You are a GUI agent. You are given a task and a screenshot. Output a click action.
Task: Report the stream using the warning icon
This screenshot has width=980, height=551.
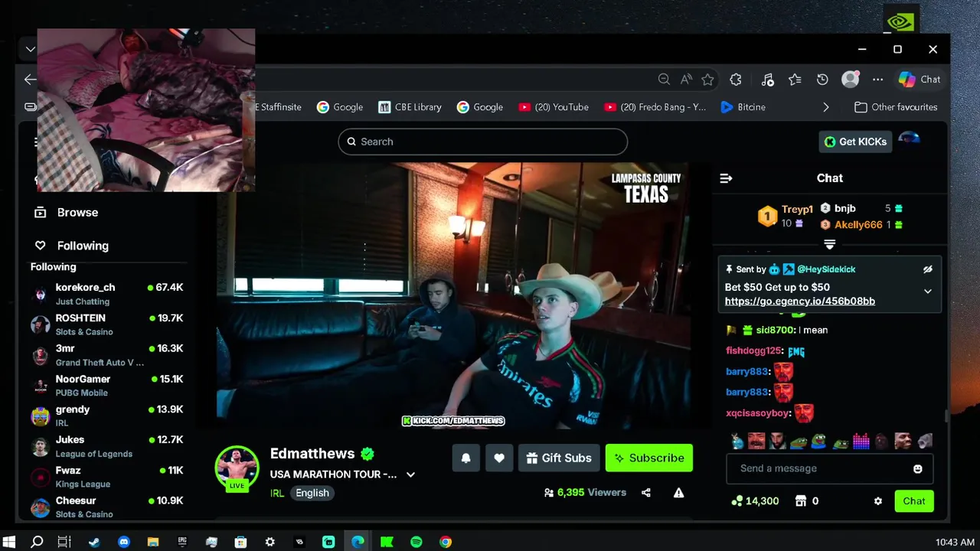tap(678, 493)
